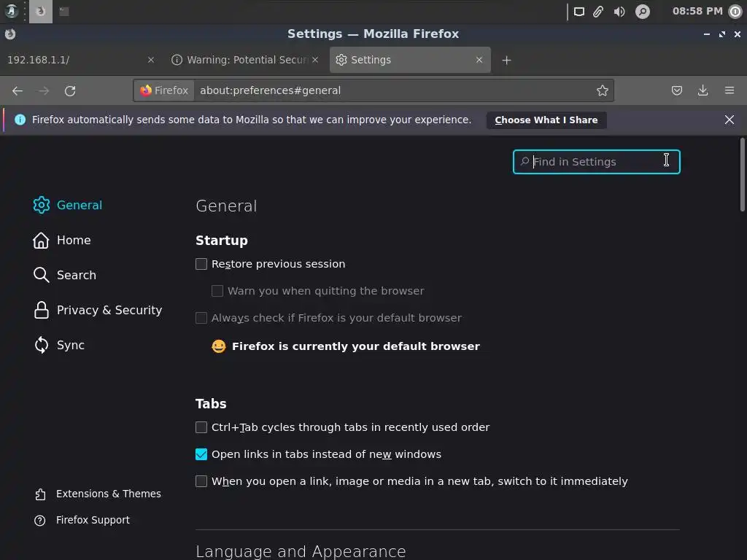Viewport: 747px width, 560px height.
Task: Click the Choose What I Share button
Action: pos(546,120)
